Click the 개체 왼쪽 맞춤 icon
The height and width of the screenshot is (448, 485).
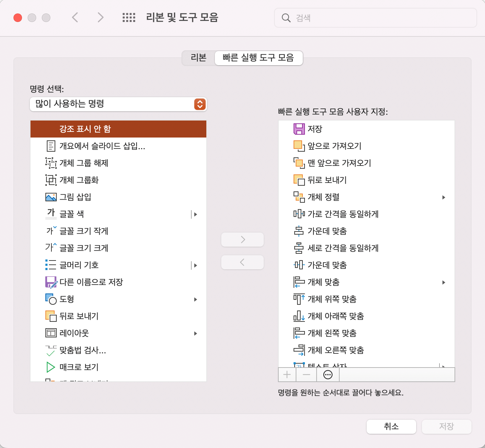point(299,333)
